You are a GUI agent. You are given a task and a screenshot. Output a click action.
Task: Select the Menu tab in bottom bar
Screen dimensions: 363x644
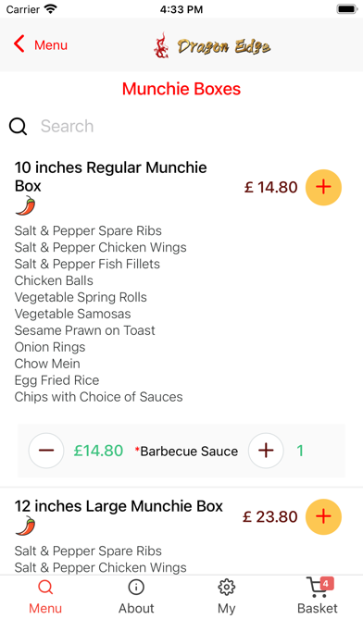[45, 597]
